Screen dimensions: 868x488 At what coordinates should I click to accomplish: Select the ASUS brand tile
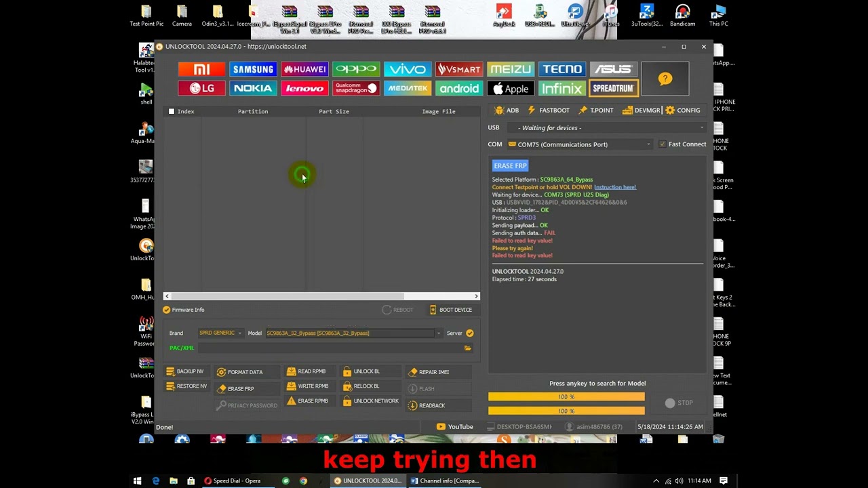point(614,69)
